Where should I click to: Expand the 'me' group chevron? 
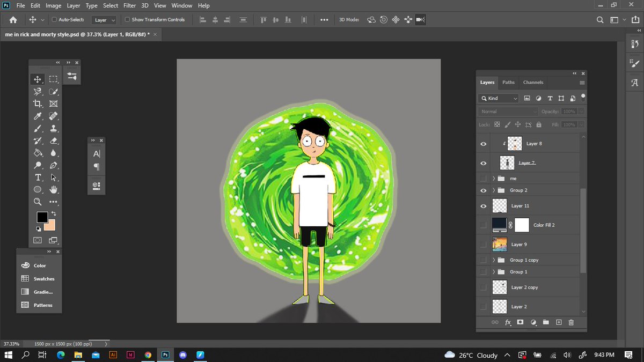[493, 178]
